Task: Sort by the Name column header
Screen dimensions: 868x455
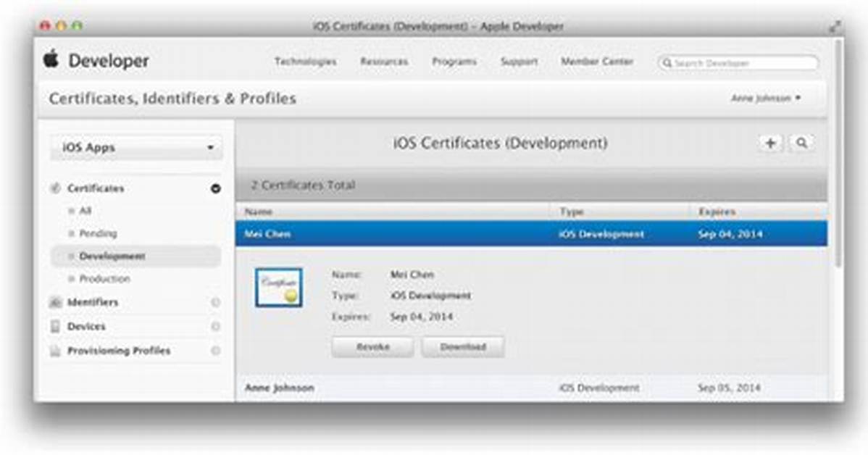Action: 259,212
